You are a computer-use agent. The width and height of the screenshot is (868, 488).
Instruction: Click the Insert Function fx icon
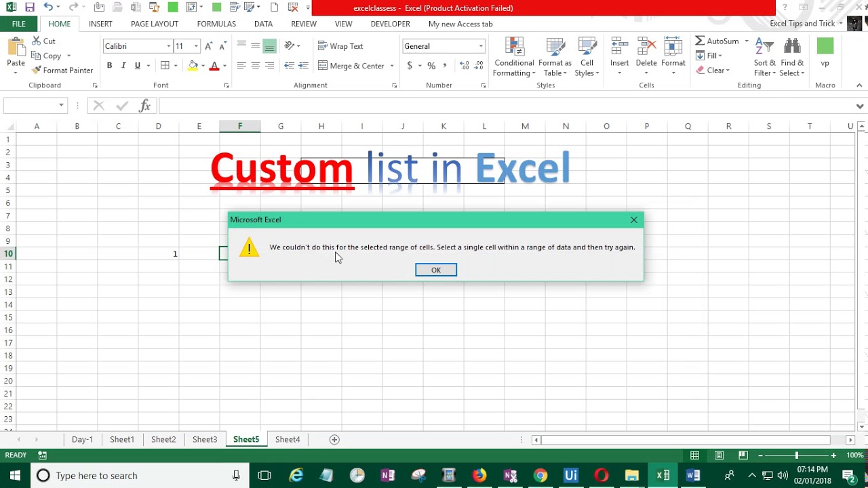144,105
